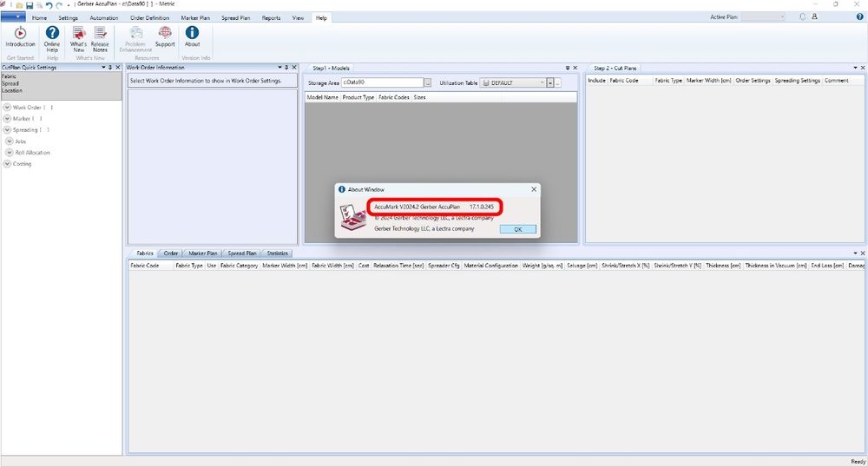Open the blue application menu button
The height and width of the screenshot is (467, 868).
pos(13,17)
